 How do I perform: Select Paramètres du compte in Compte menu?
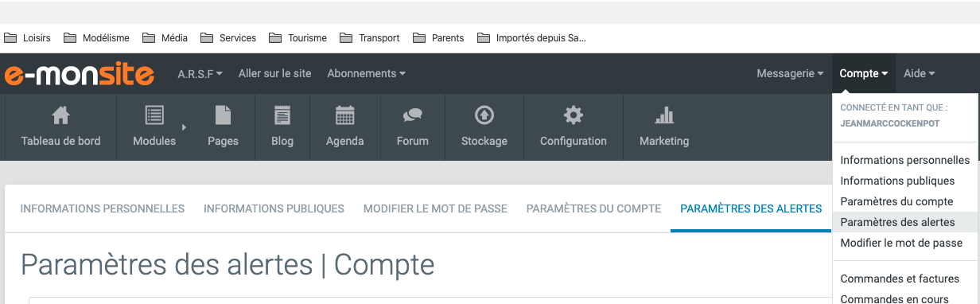click(x=896, y=201)
